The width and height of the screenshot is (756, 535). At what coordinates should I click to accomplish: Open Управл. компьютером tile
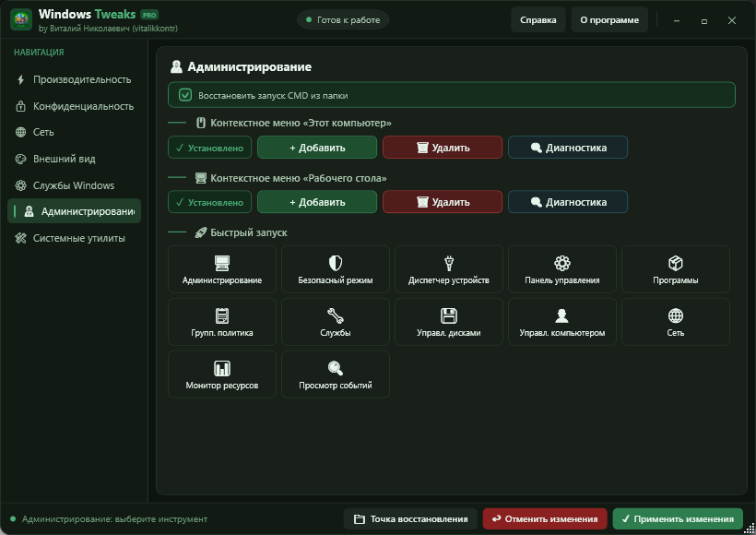coord(561,322)
